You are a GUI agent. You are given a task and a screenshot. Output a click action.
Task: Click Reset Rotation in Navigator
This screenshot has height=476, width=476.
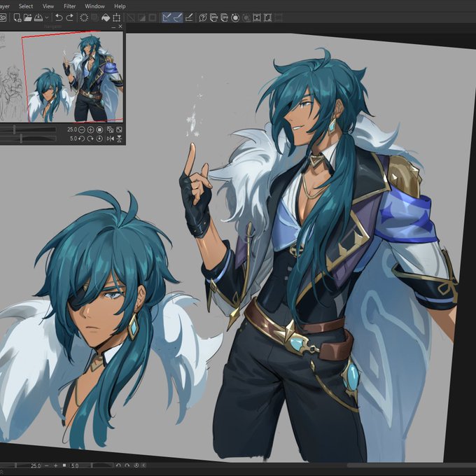coord(99,139)
